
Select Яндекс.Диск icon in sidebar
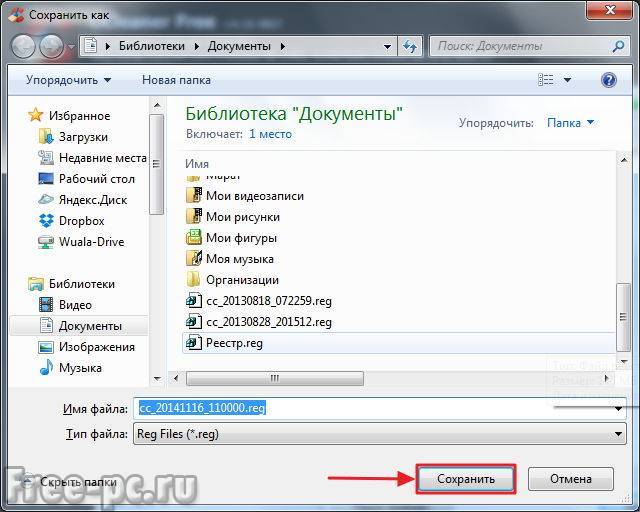coord(46,200)
